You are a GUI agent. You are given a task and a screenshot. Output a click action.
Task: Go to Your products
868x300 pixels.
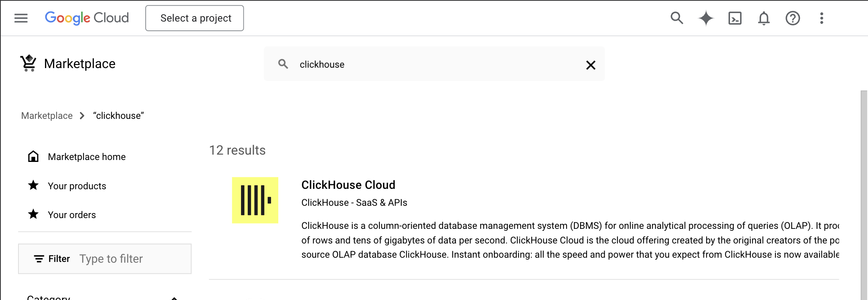click(x=76, y=186)
